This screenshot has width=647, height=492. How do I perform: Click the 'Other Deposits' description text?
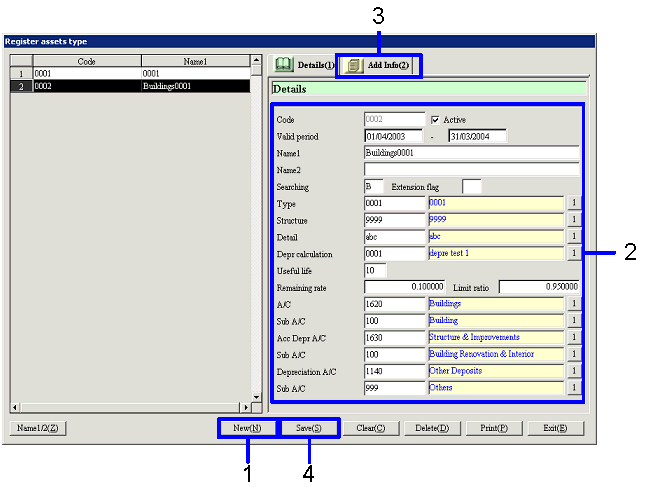tap(456, 371)
